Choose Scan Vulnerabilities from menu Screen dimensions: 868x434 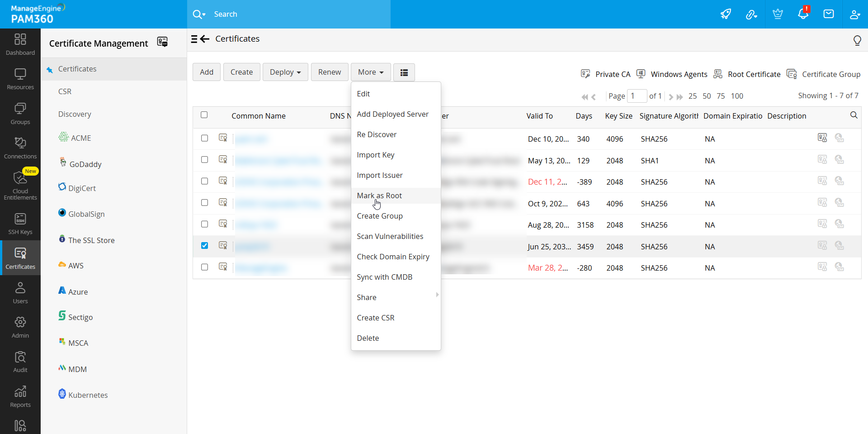[390, 236]
